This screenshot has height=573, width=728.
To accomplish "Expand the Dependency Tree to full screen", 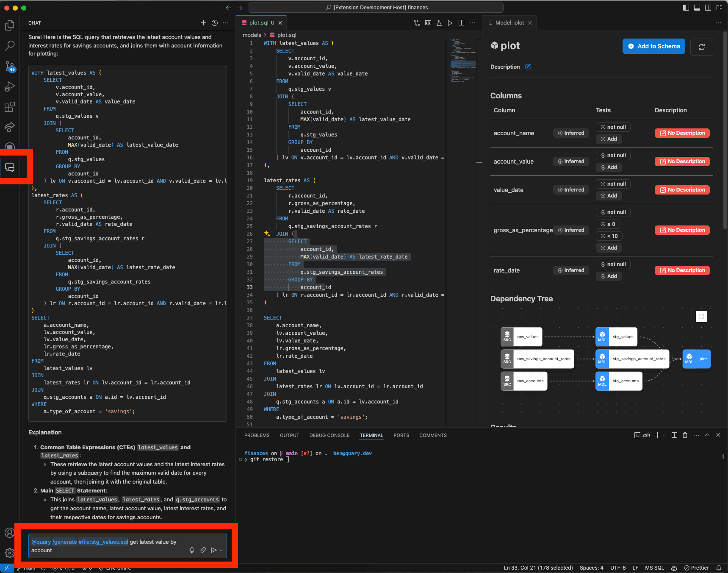I will 701,317.
